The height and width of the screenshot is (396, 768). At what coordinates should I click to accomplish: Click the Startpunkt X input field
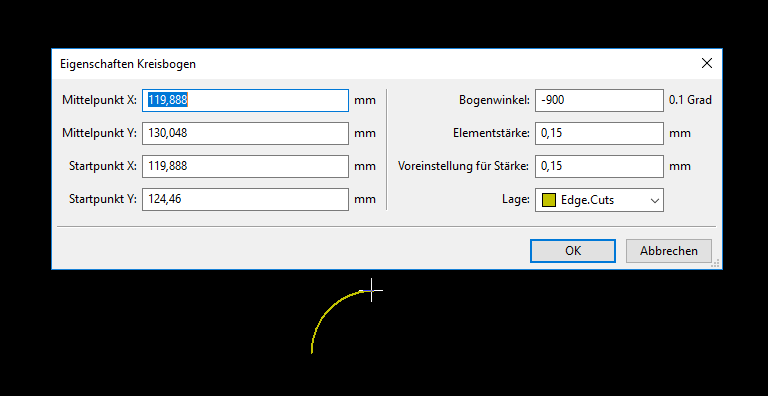(x=245, y=166)
